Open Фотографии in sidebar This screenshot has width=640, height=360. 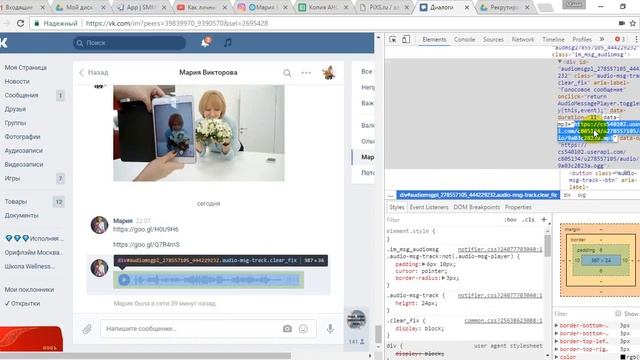click(22, 137)
